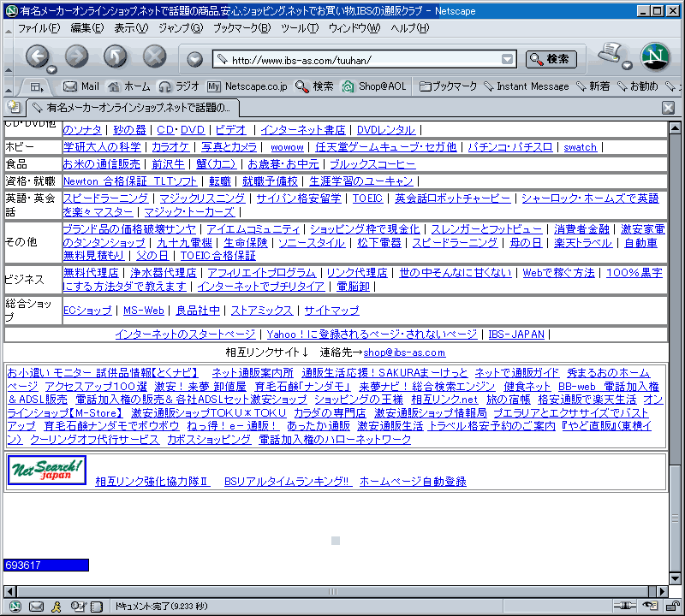Open Mail from the status bar envelope icon
The height and width of the screenshot is (616, 685).
point(36,606)
